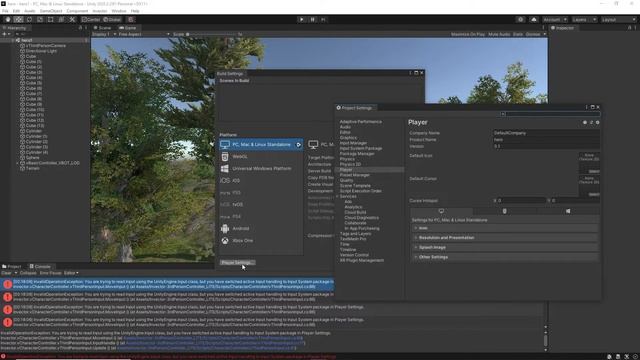Select the PS4 platform in Build Settings
640x360 pixels.
coord(261,216)
